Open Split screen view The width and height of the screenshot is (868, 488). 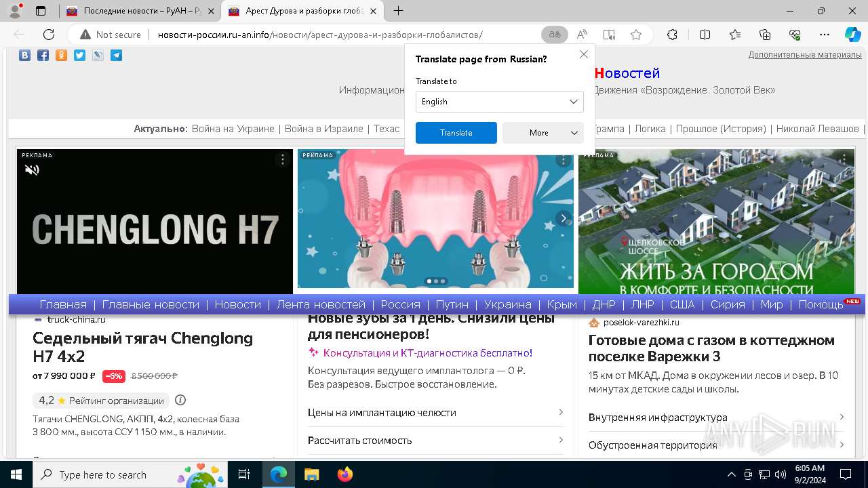[x=705, y=35]
